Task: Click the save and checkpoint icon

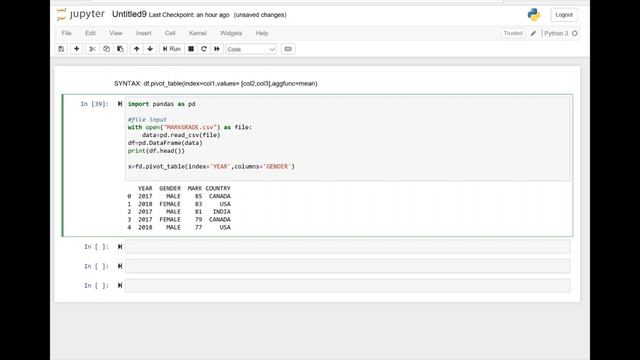Action: tap(61, 49)
